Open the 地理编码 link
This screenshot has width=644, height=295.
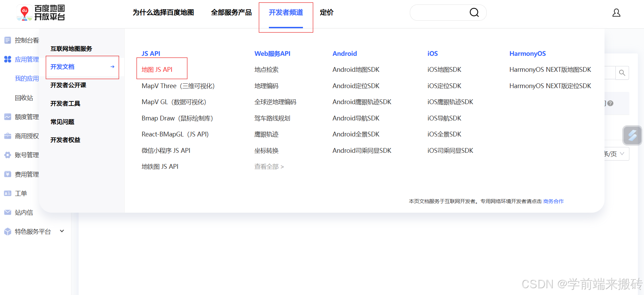267,86
